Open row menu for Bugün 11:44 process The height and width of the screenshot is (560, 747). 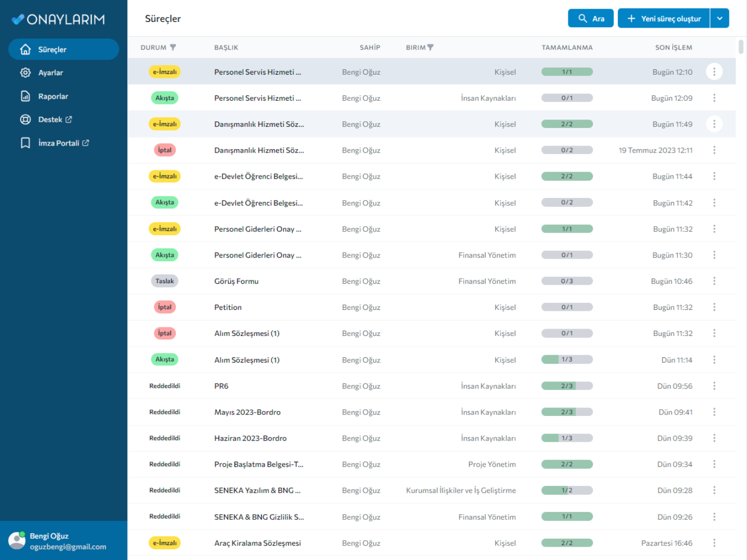[714, 176]
